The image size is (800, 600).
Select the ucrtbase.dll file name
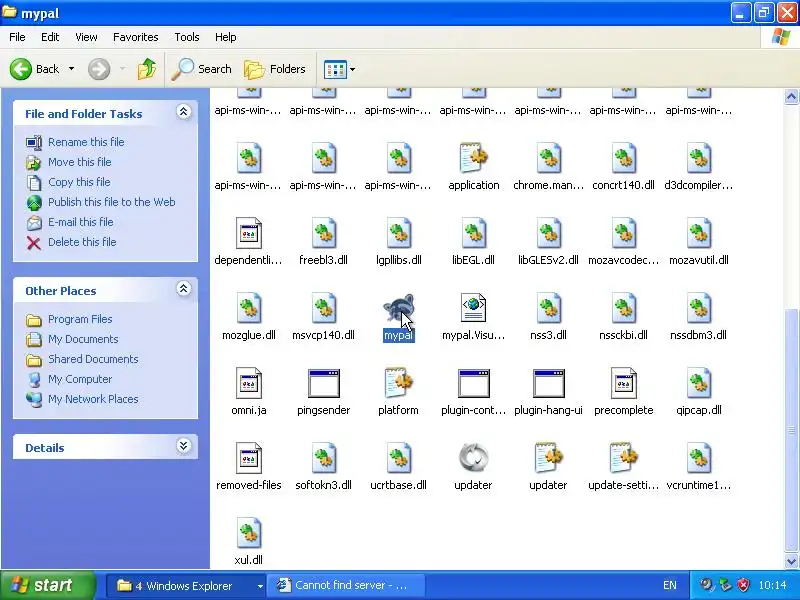398,485
